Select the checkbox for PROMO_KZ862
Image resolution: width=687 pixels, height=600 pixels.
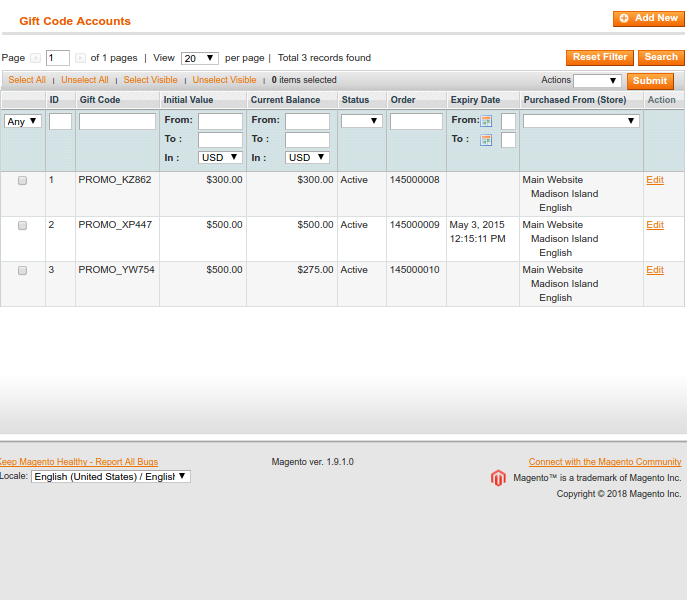click(x=22, y=181)
